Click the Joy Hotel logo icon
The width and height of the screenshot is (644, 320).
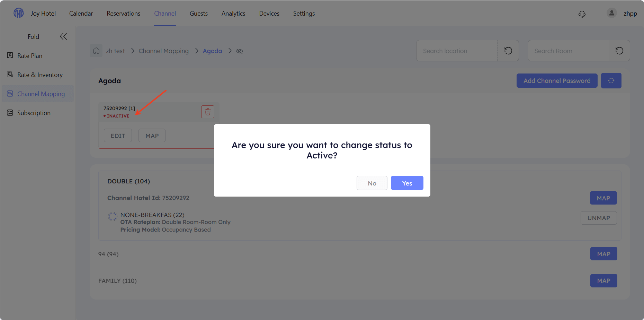tap(19, 13)
